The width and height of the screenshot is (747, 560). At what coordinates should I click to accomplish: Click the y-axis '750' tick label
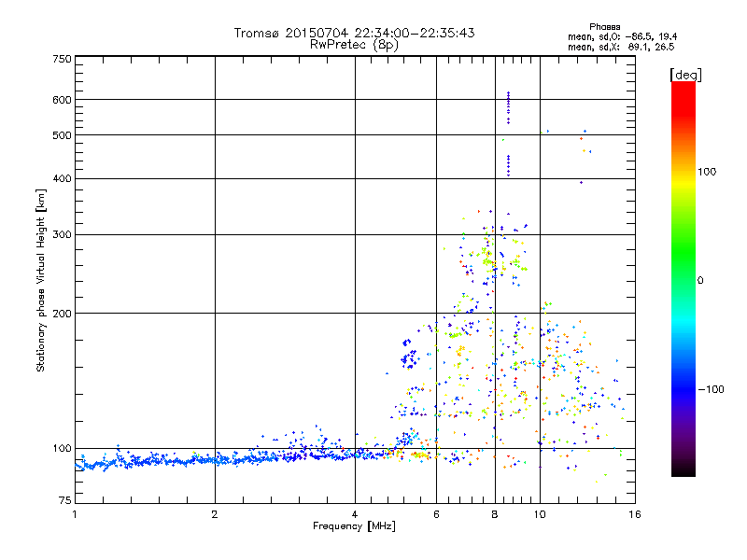[62, 59]
